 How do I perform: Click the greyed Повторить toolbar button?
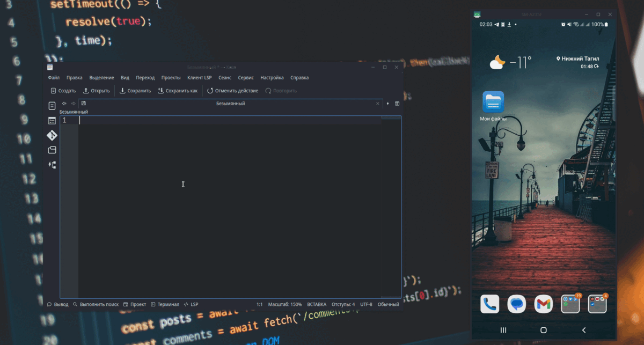pos(281,91)
